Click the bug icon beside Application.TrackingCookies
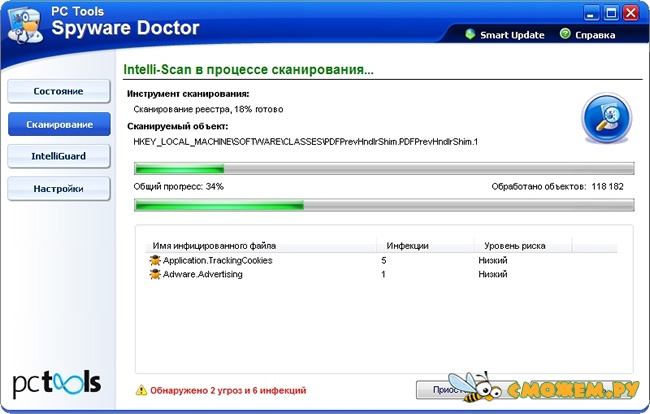 155,261
